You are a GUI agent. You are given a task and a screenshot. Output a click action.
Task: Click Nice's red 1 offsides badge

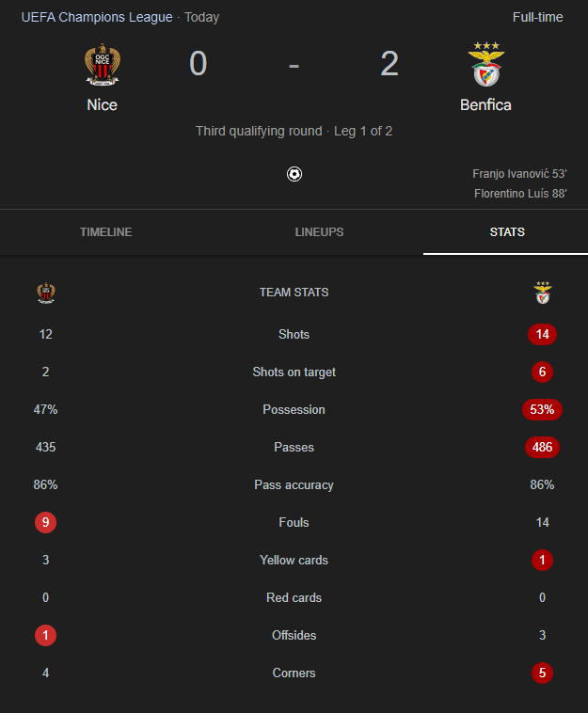click(x=45, y=635)
